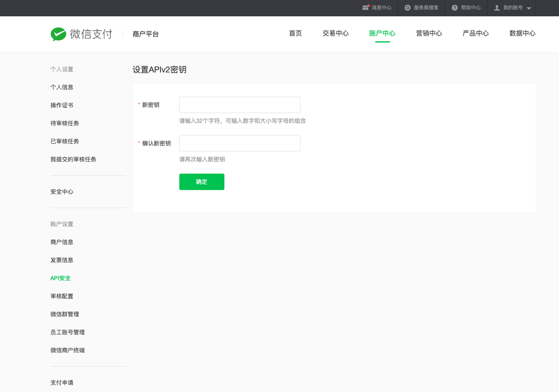The width and height of the screenshot is (559, 392).
Task: Go to the 首页 tab
Action: [x=295, y=33]
